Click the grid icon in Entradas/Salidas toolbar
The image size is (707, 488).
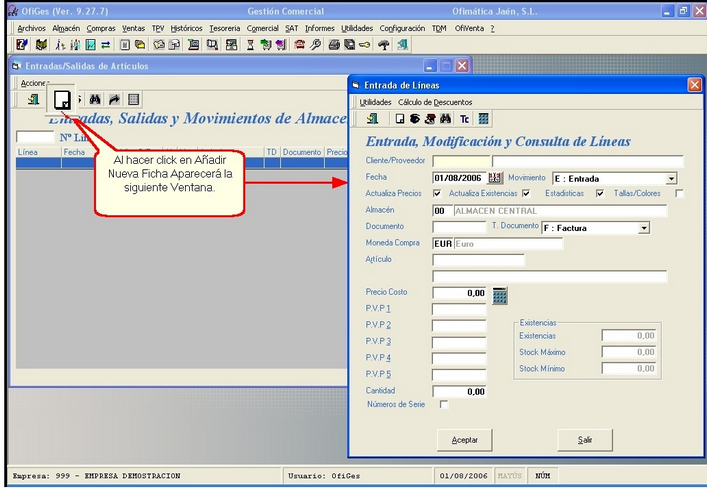[x=133, y=99]
